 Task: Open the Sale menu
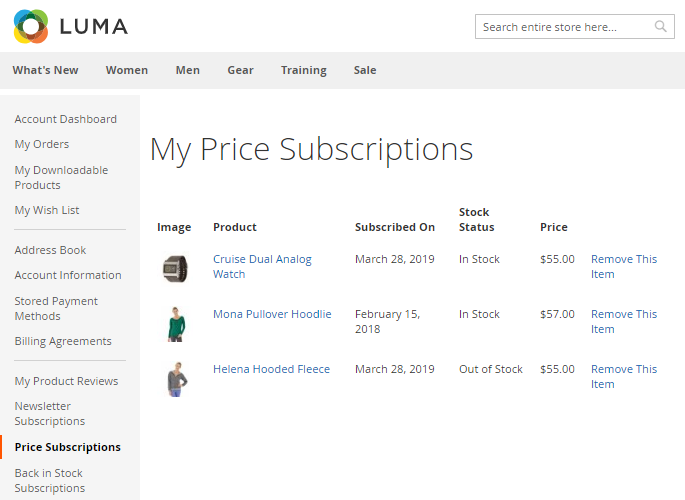[365, 70]
